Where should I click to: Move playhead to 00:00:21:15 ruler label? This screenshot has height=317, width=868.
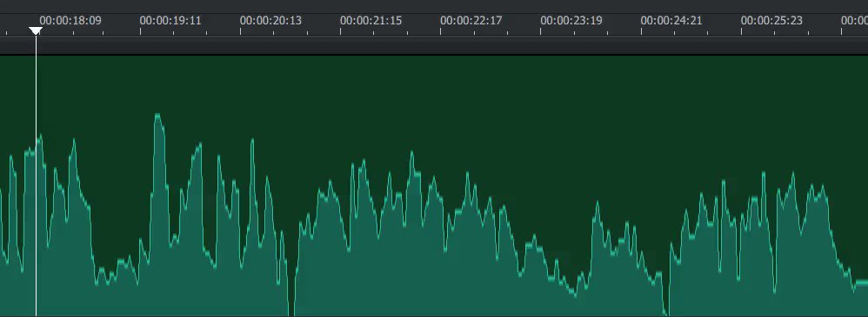371,21
